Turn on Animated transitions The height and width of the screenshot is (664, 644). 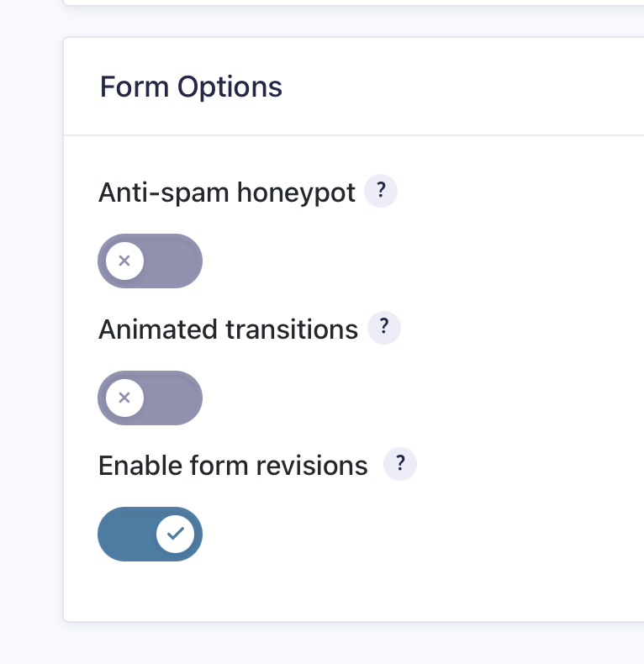(x=150, y=398)
